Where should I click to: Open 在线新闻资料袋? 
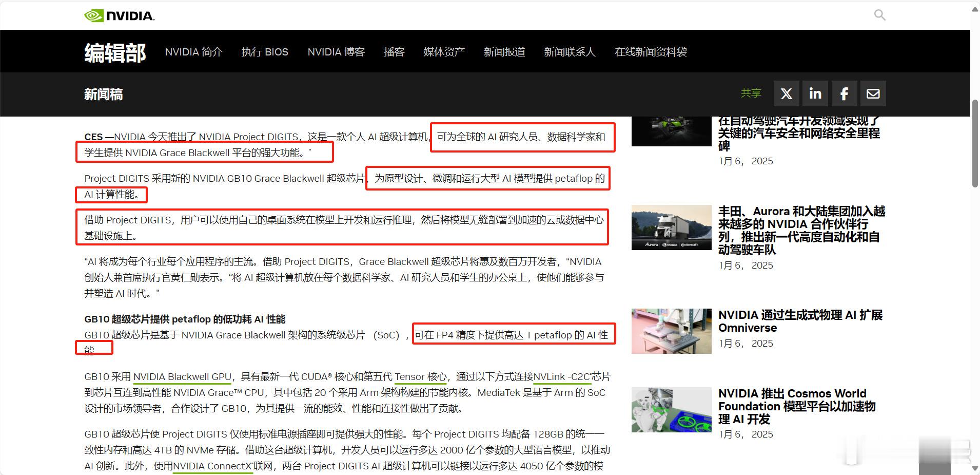click(x=651, y=52)
